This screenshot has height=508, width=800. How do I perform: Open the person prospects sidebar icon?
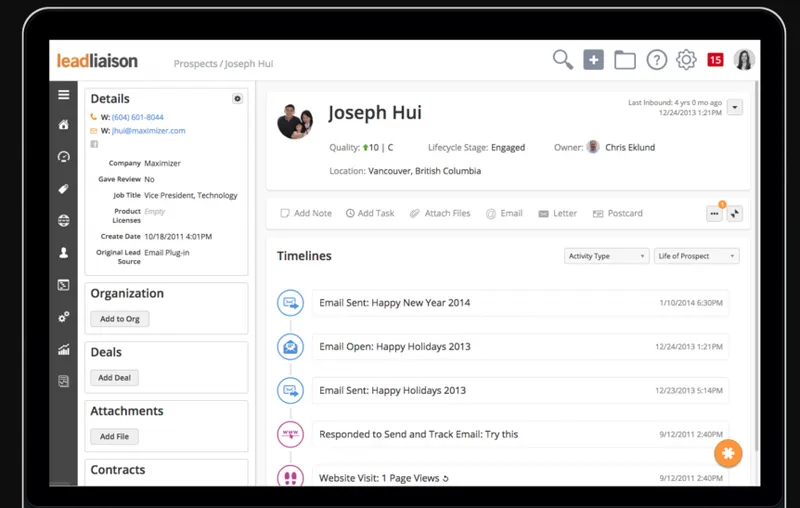(x=64, y=252)
